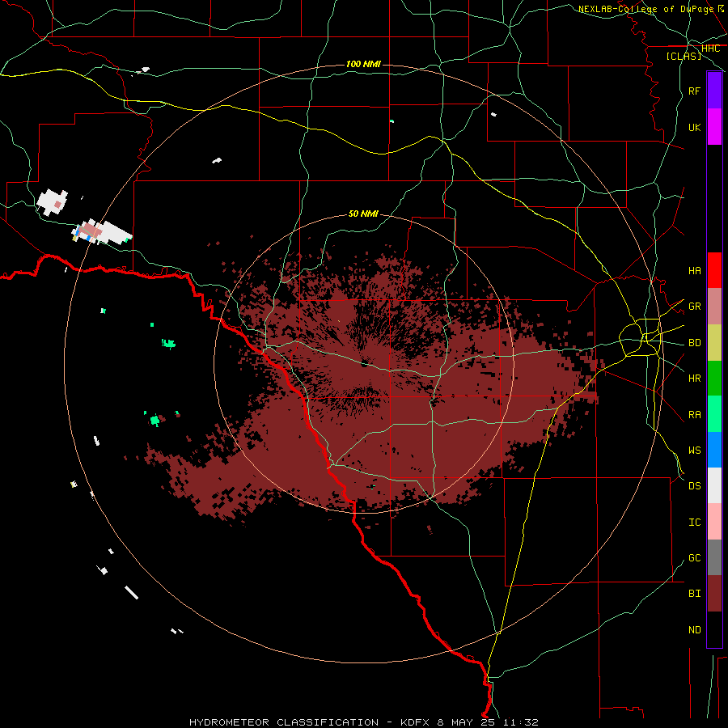Click the "GC" legend label
Viewport: 728px width, 728px height.
694,557
